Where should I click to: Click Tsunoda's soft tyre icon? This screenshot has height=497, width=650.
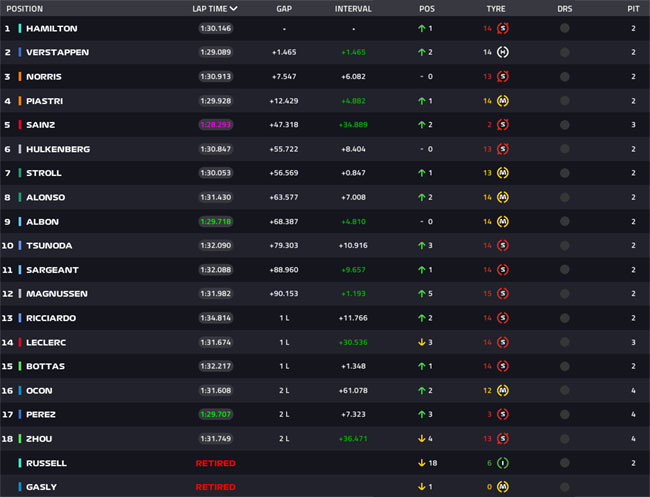503,245
